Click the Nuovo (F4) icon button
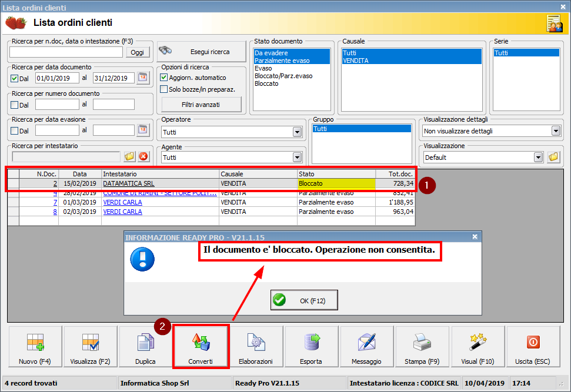571x392 pixels. (x=35, y=347)
